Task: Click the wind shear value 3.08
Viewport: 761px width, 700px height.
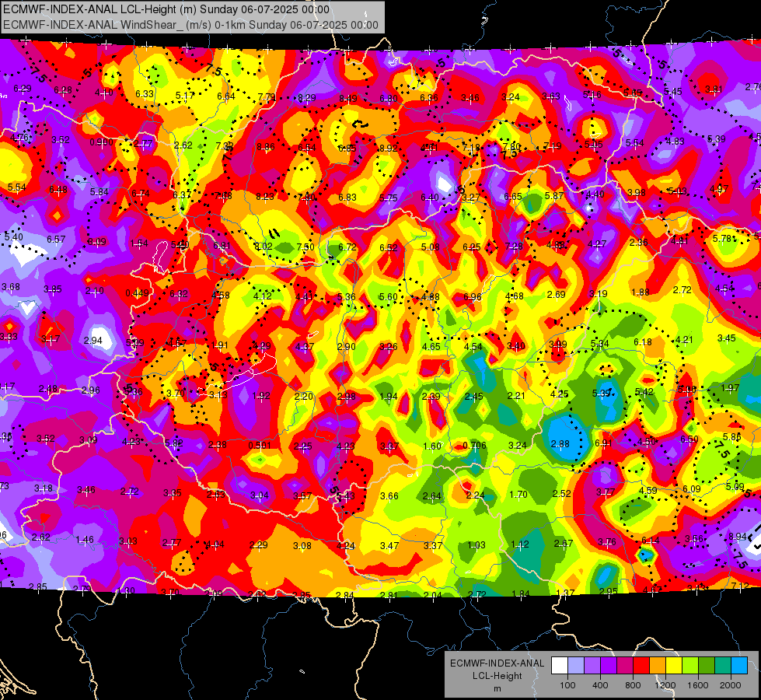Action: point(302,545)
